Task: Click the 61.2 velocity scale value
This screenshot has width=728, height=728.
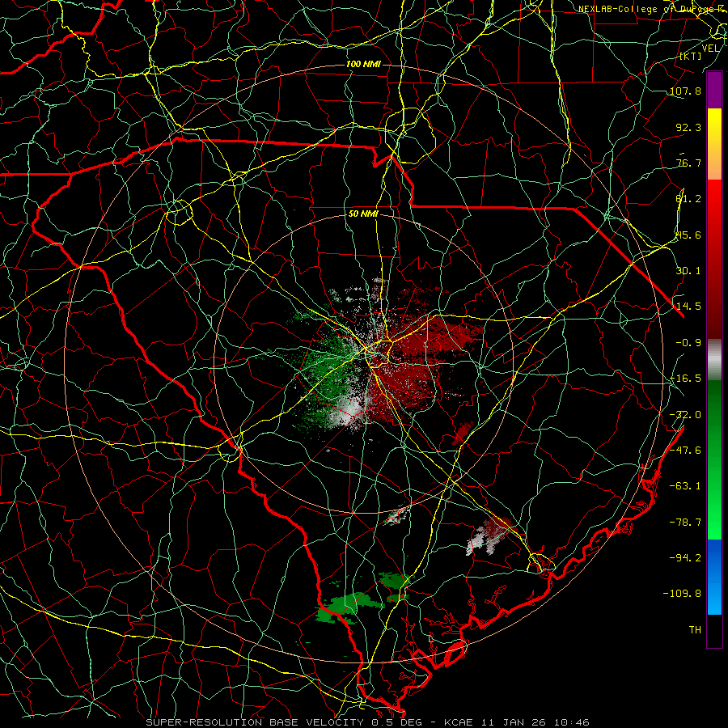Action: point(688,199)
